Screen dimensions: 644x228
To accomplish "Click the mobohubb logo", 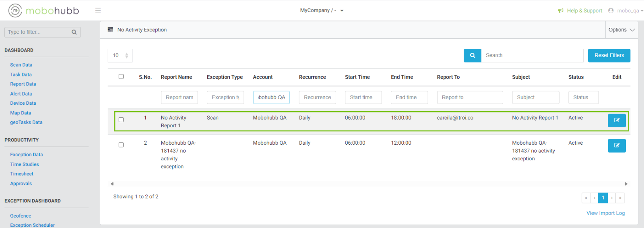I will (x=44, y=10).
